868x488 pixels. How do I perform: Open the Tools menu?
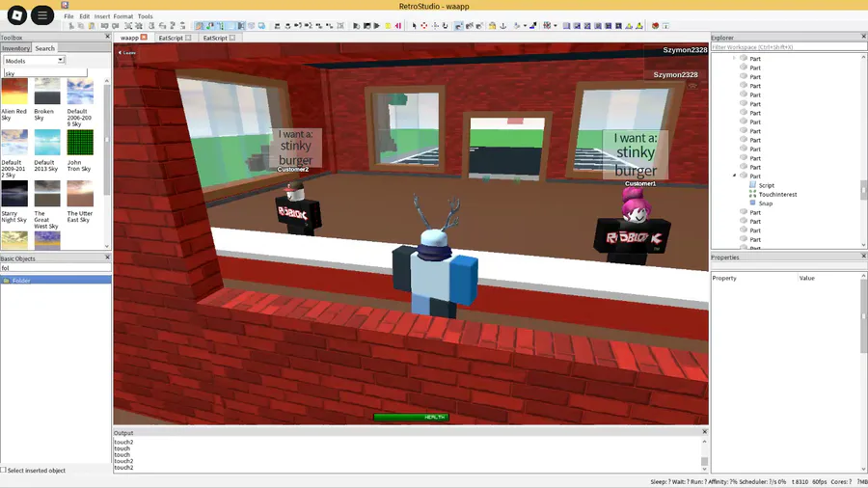pyautogui.click(x=145, y=16)
